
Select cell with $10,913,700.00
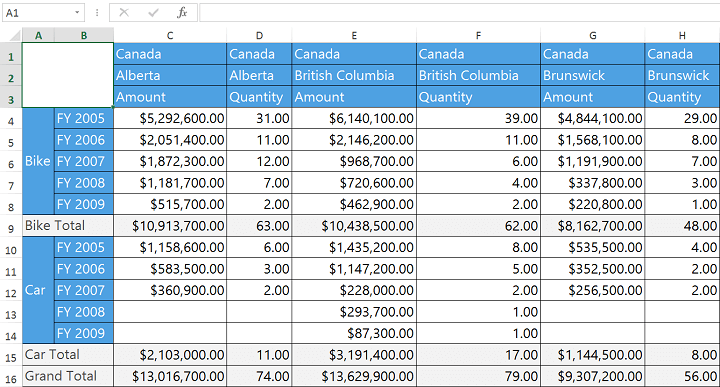coord(170,226)
